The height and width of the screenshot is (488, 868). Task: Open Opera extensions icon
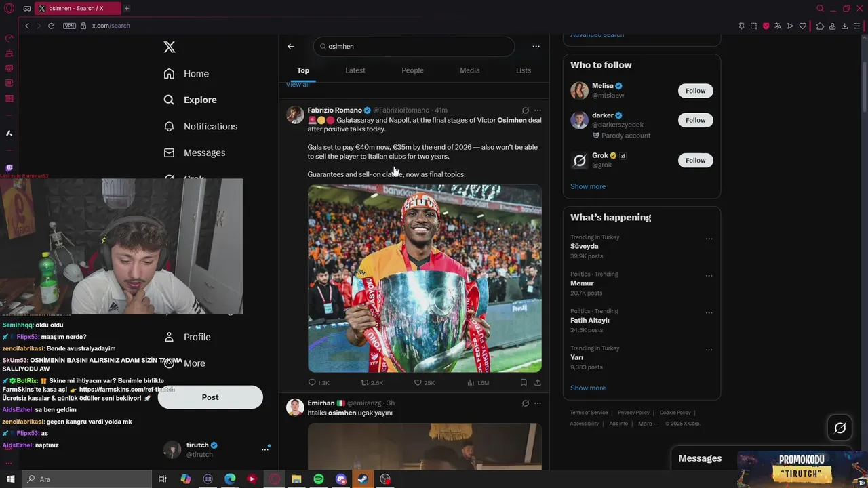tap(820, 26)
